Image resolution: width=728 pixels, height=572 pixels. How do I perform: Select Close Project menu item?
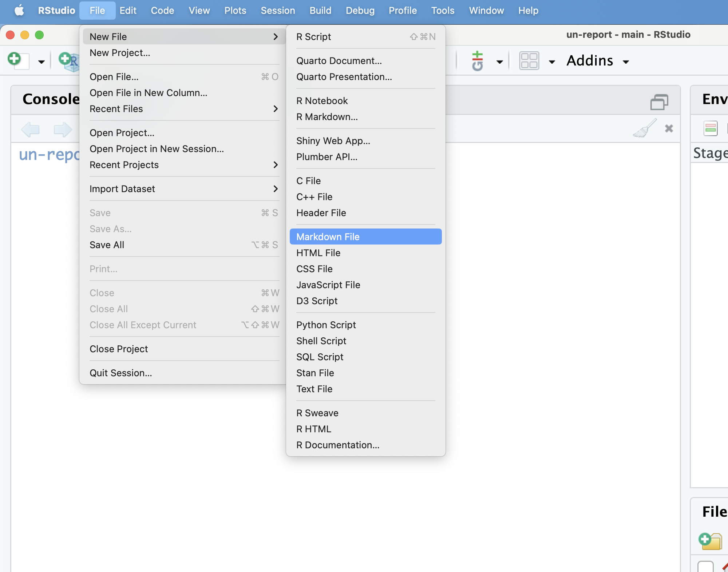184,349
